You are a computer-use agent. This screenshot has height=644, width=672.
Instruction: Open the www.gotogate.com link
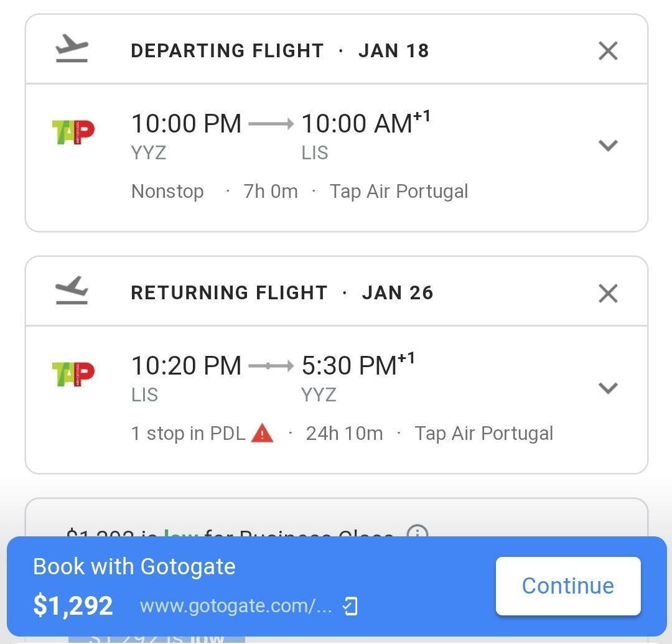click(236, 605)
